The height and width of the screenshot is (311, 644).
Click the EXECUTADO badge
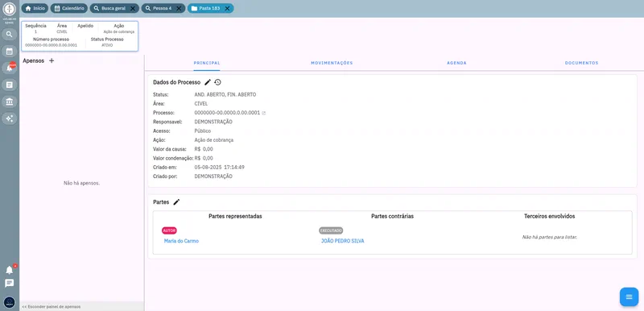[331, 231]
